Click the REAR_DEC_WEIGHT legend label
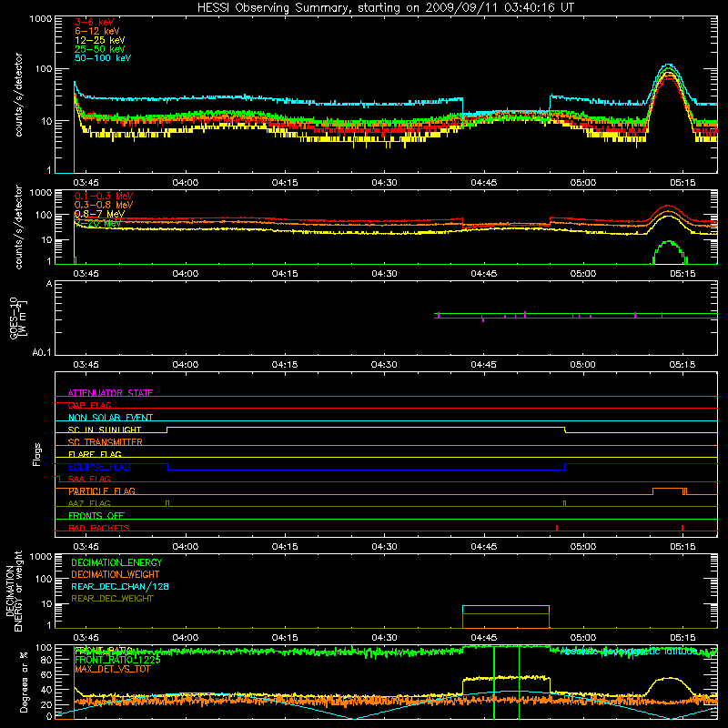 pyautogui.click(x=112, y=599)
